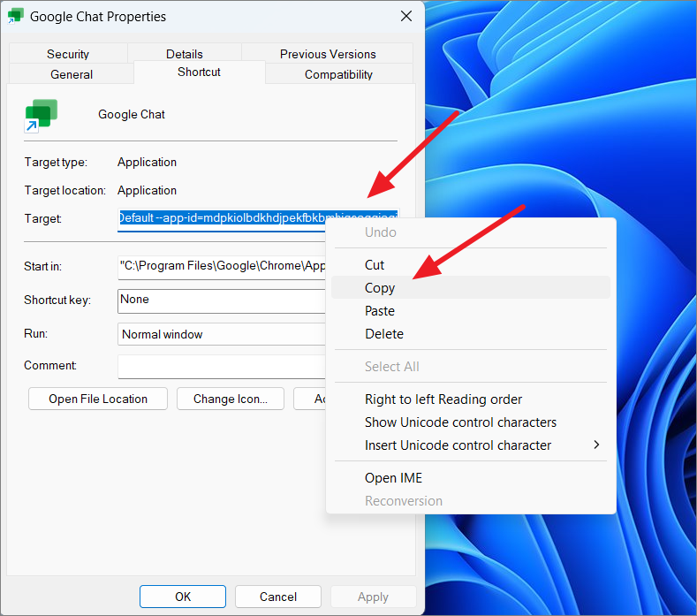Expand Insert Unicode control character submenu
The height and width of the screenshot is (616, 697).
[471, 445]
